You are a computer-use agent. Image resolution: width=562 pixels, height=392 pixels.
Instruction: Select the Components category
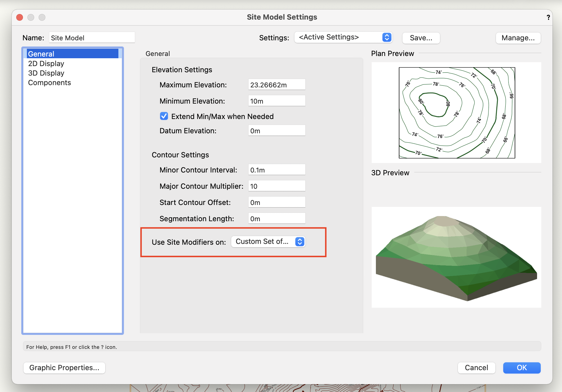click(x=49, y=82)
